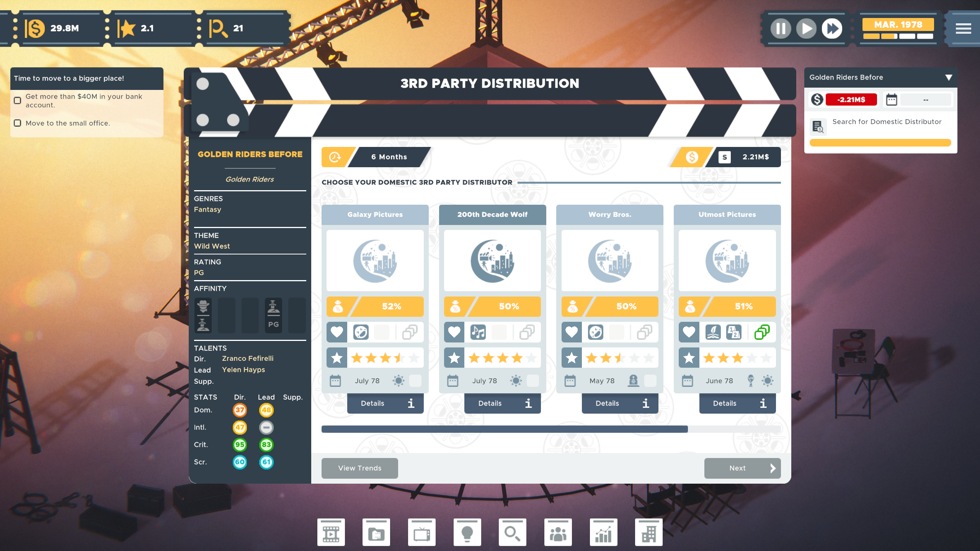Open the hamburger main menu
980x551 pixels.
(963, 28)
